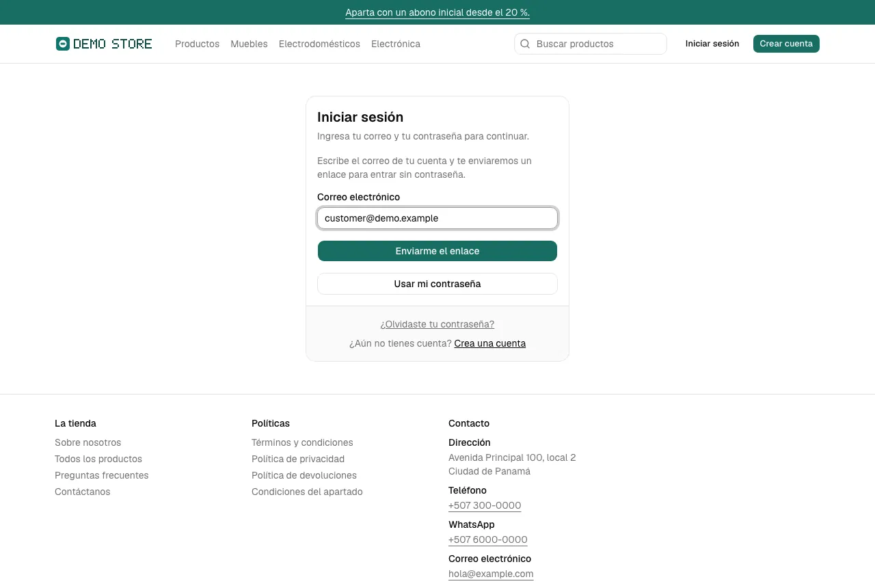
Task: Click the hola@example.com email link
Action: (x=491, y=574)
